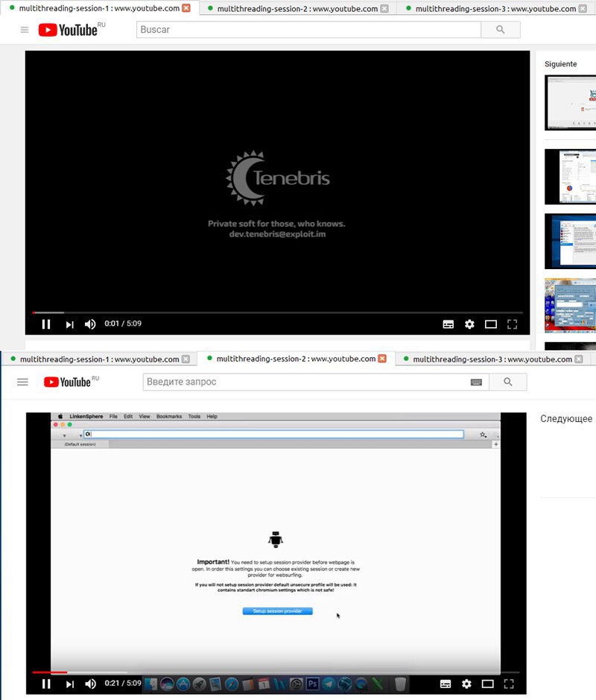Close multithreading-session-3 tab in lower tab bar
This screenshot has width=596, height=700.
[579, 359]
